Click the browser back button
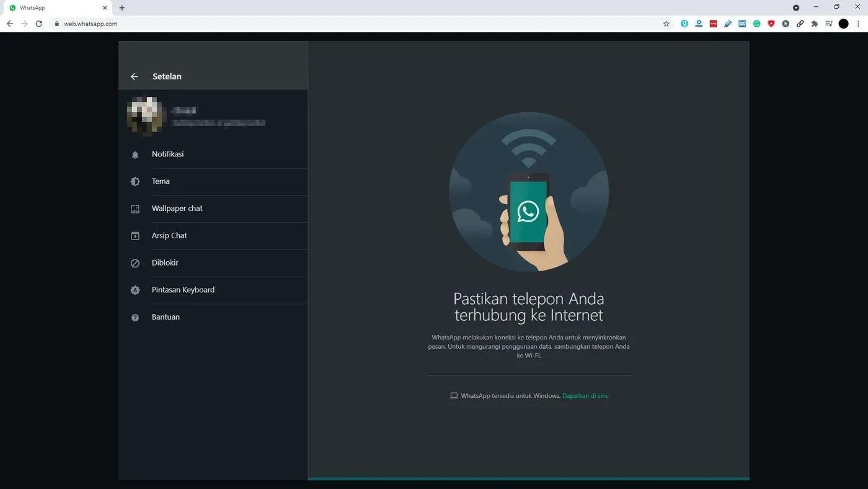Image resolution: width=868 pixels, height=489 pixels. (9, 24)
